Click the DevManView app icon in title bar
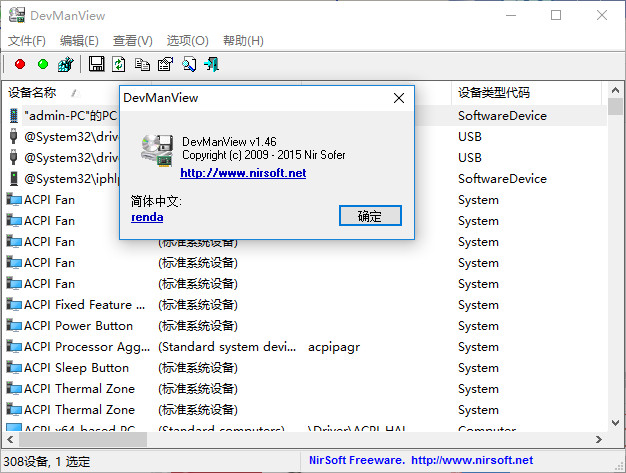 tap(17, 15)
